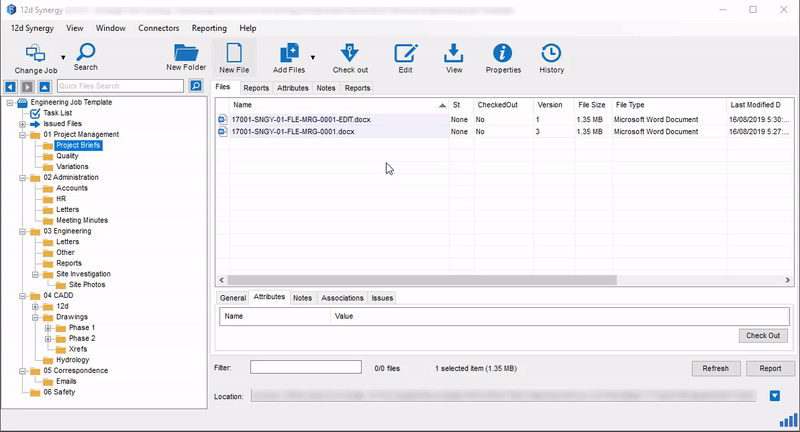Open Properties from the toolbar
The width and height of the screenshot is (800, 432).
click(x=503, y=53)
